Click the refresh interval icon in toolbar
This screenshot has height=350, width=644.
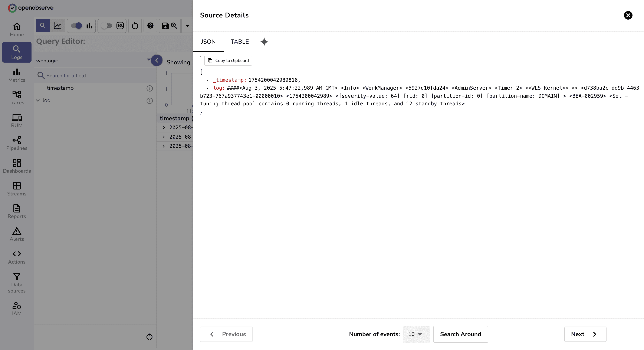pyautogui.click(x=135, y=26)
